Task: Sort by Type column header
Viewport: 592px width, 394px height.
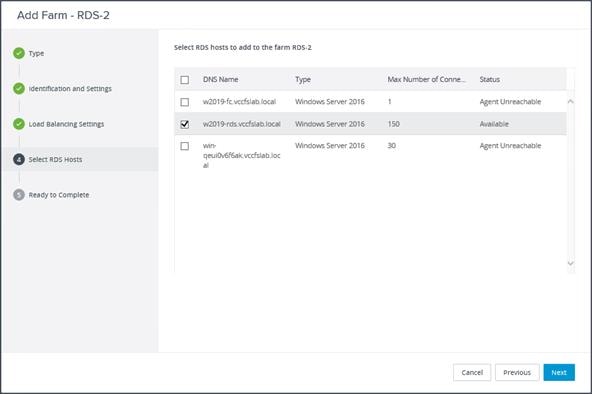Action: point(303,80)
